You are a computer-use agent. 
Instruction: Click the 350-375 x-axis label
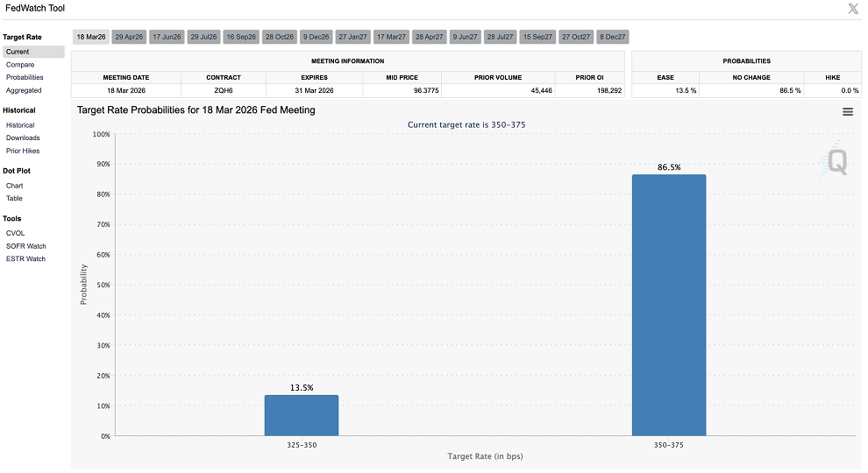669,445
